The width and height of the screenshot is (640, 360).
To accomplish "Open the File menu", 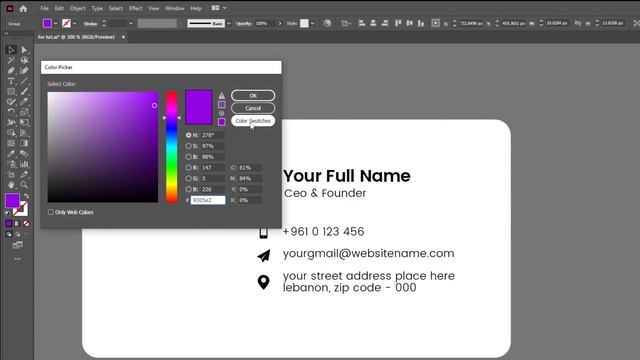I will point(44,8).
